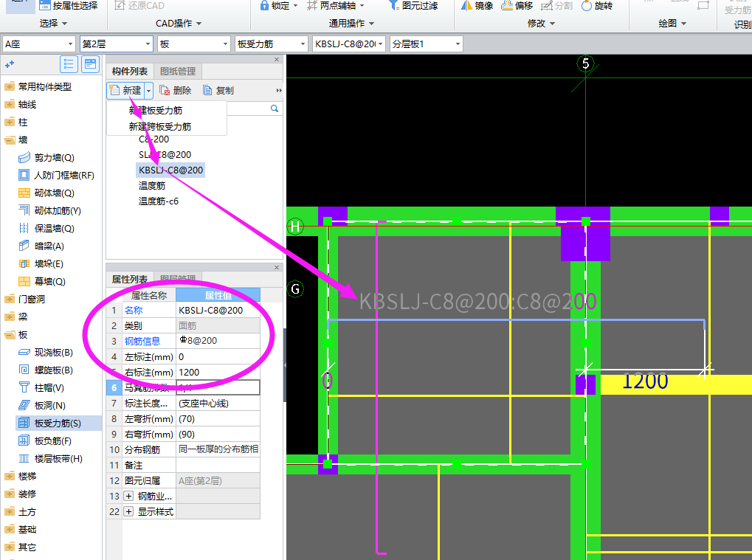Switch navigation to list view icon
Image resolution: width=752 pixels, height=560 pixels.
[x=69, y=63]
